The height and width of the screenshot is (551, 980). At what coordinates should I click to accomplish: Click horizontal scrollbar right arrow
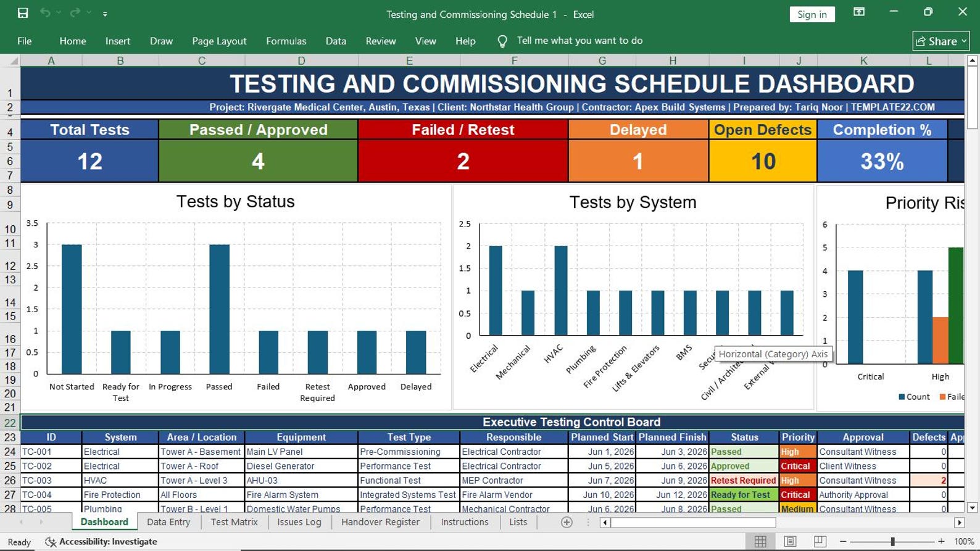pos(959,523)
